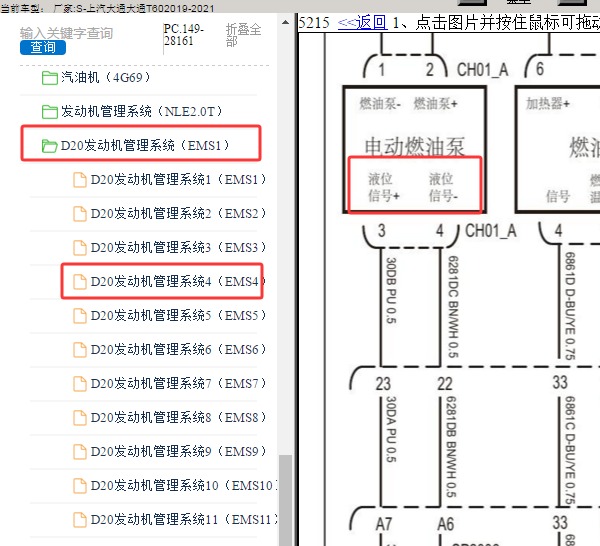The image size is (600, 546).
Task: Click the tree panel scrollbar thumb
Action: pyautogui.click(x=285, y=500)
